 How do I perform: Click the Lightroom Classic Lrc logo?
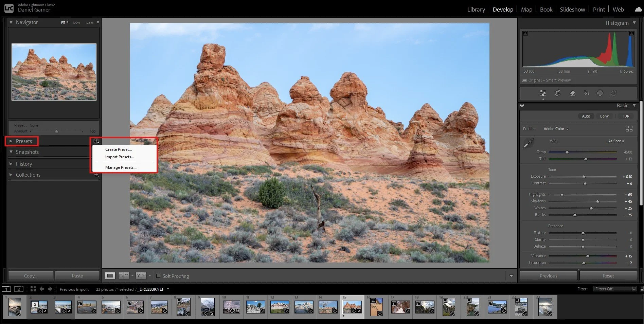tap(9, 8)
